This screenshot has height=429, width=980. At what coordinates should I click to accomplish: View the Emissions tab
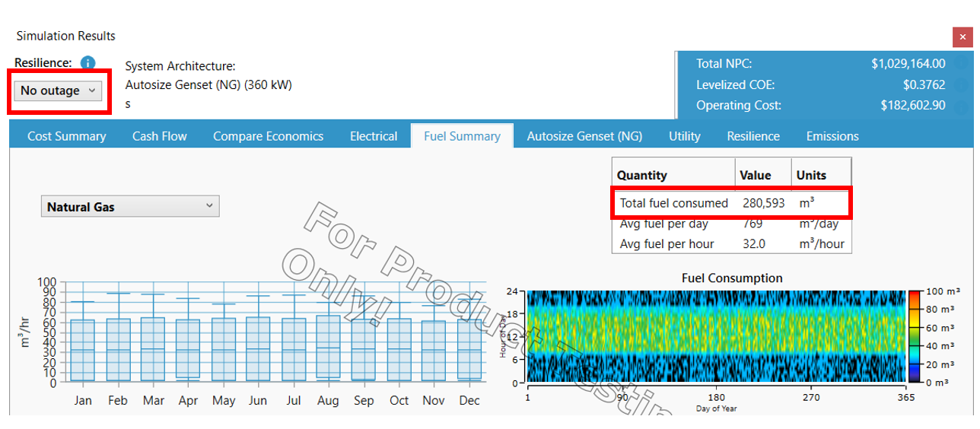point(832,136)
